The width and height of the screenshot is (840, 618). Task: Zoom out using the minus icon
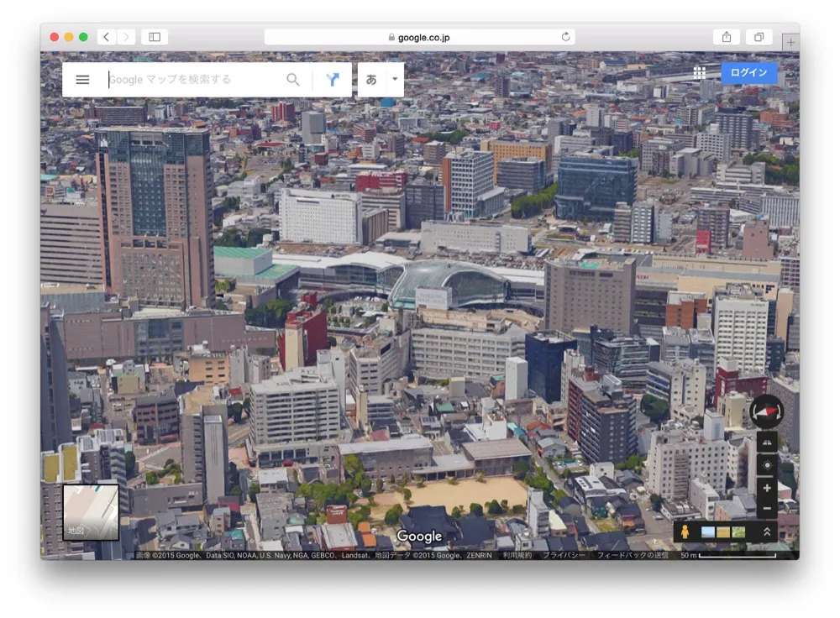(x=766, y=507)
